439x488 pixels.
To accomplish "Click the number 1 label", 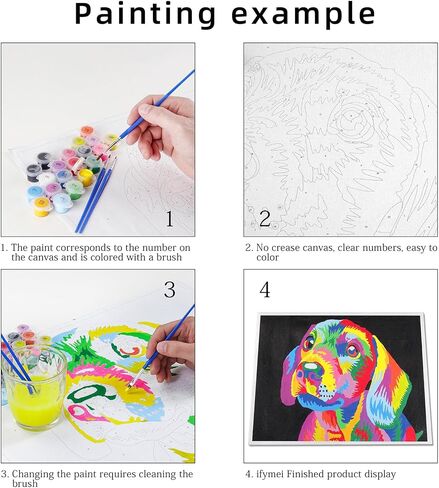I will (x=170, y=219).
